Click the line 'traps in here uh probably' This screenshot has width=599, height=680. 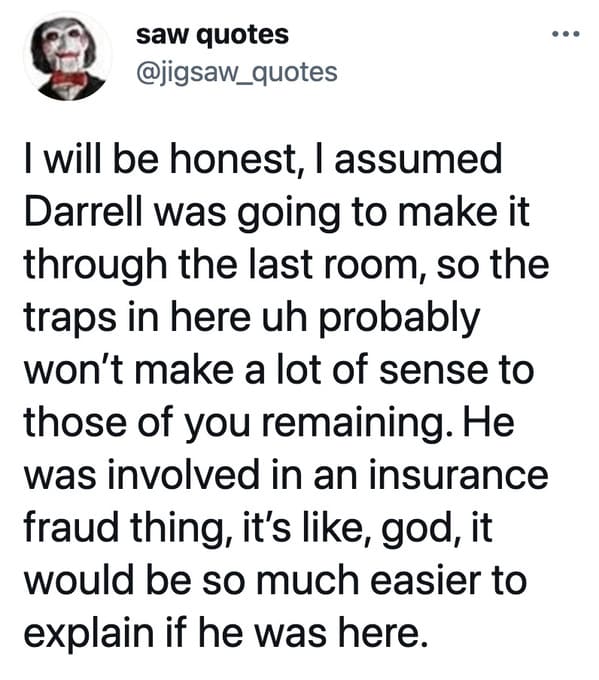coord(252,317)
